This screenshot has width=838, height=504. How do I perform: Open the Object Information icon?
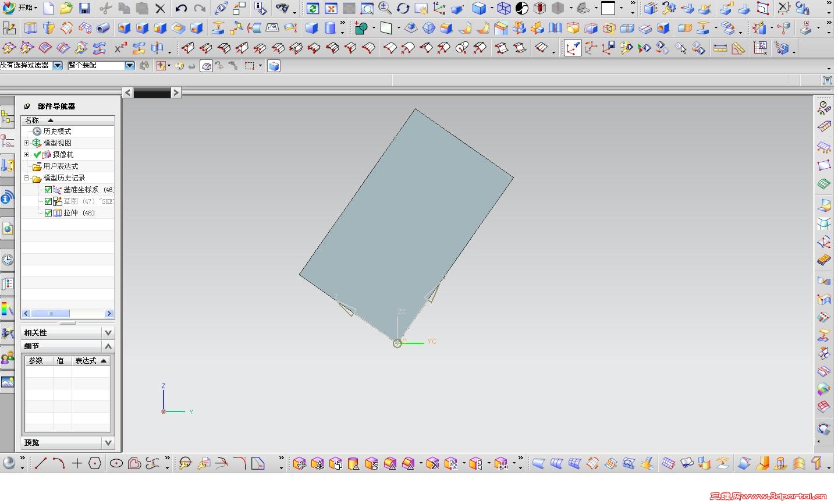(x=260, y=8)
